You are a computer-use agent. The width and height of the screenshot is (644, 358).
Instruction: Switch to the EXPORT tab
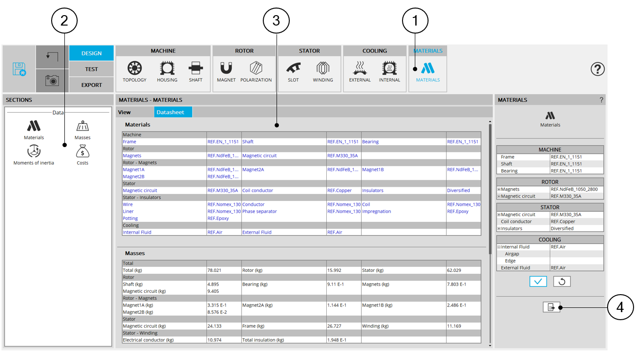[x=91, y=85]
